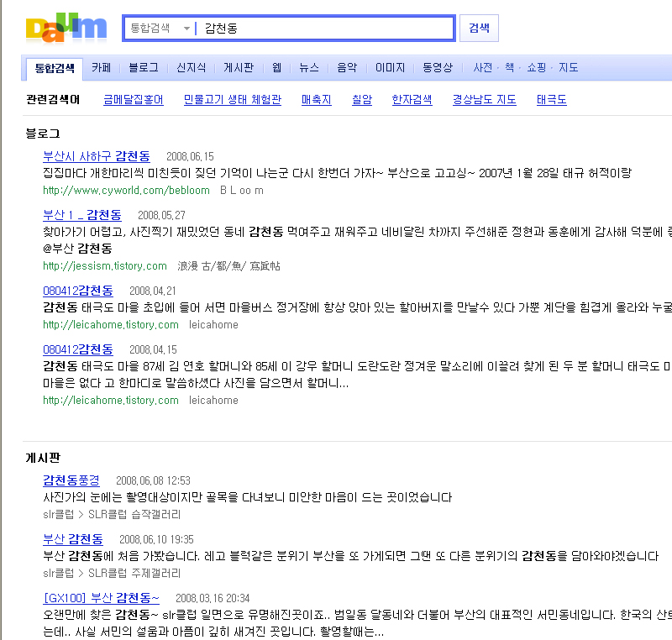Open the 쇼핑 tab
The width and height of the screenshot is (672, 640).
[537, 68]
